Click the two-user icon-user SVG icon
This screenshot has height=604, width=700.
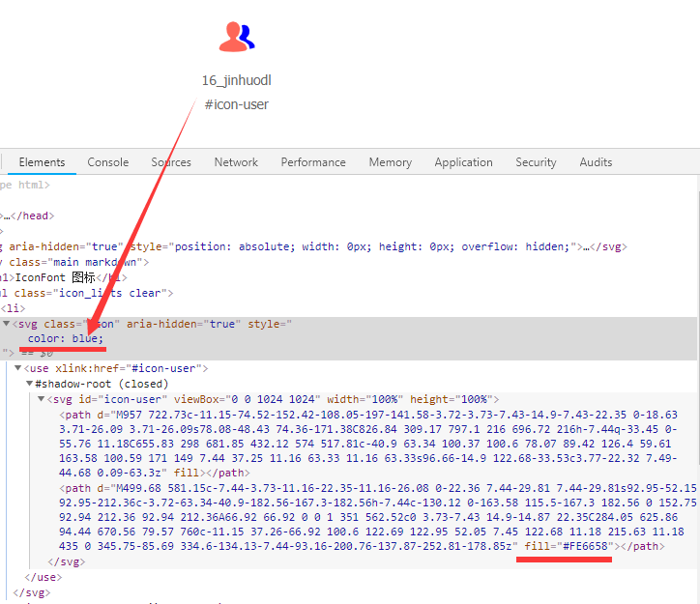tap(237, 37)
